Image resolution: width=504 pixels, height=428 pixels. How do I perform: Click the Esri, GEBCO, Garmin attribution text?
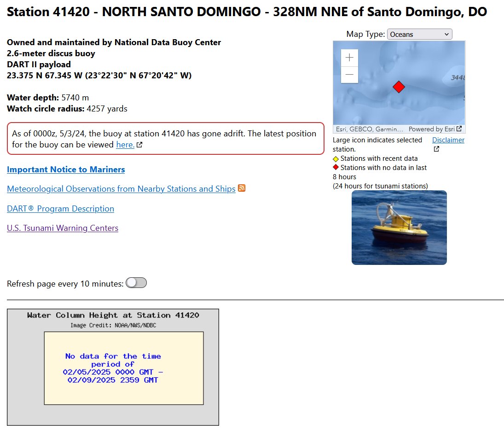point(369,129)
